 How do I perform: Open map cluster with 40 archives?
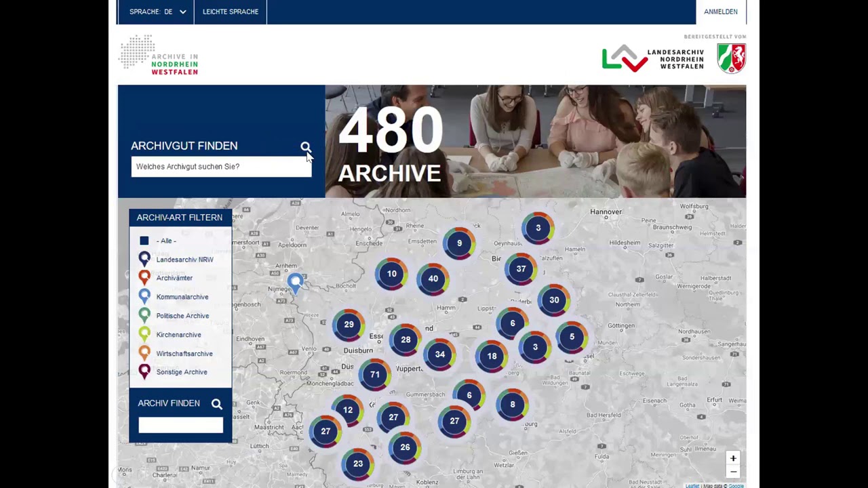433,279
